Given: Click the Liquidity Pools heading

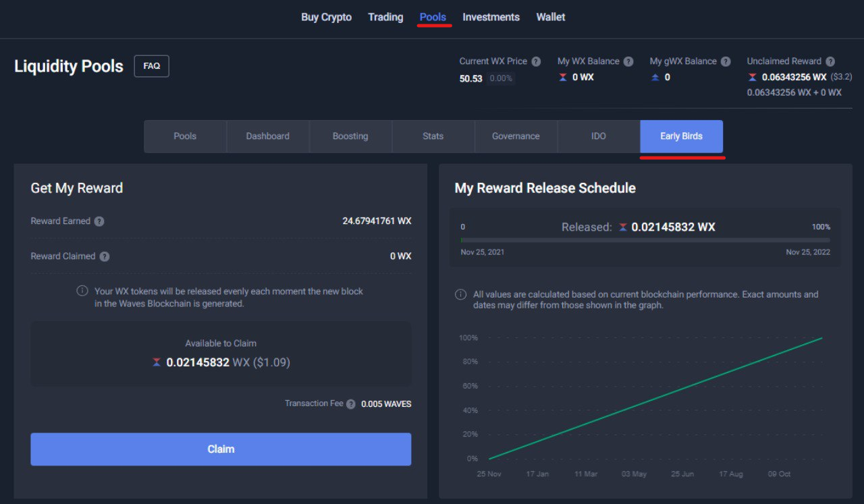Looking at the screenshot, I should pos(69,67).
